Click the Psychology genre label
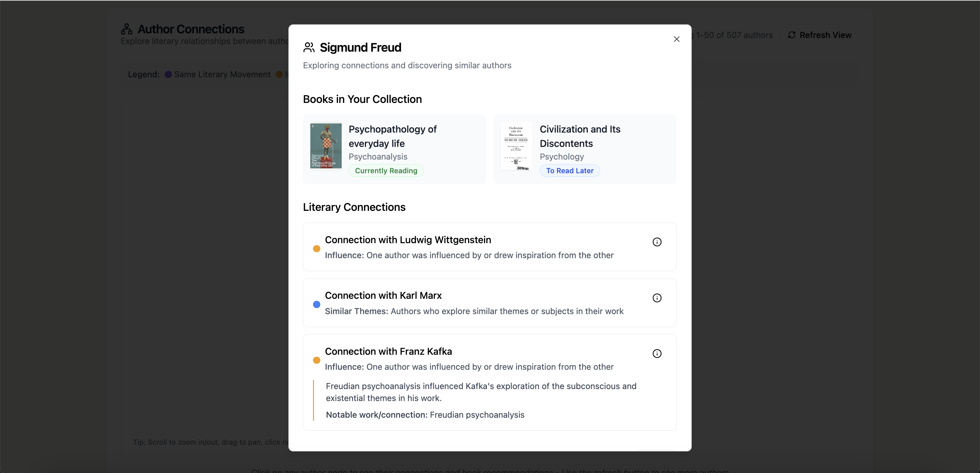 point(562,157)
